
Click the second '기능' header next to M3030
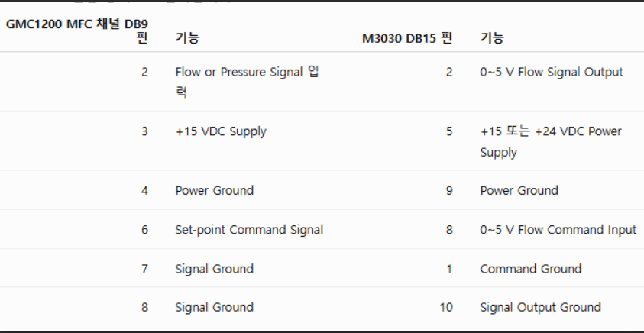[x=492, y=38]
